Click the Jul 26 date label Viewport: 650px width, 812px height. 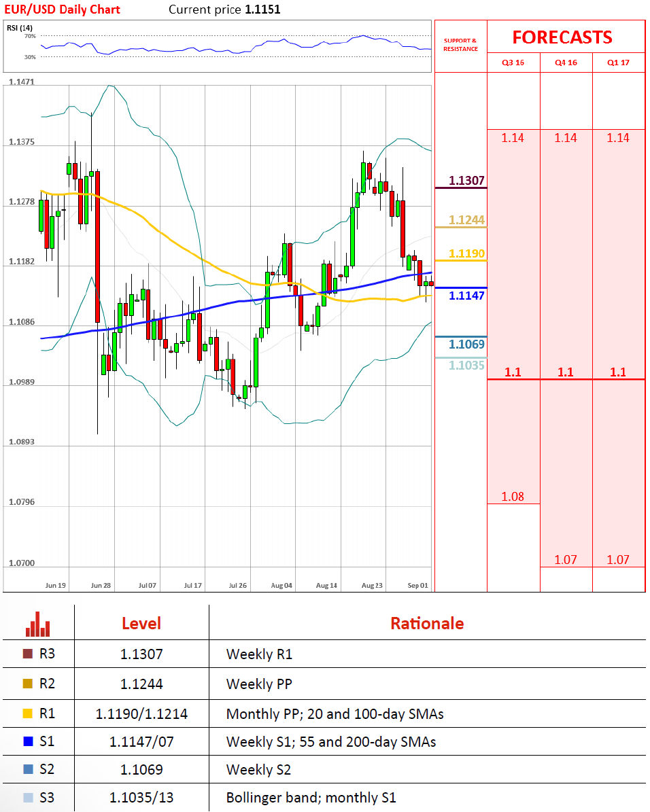click(x=238, y=586)
